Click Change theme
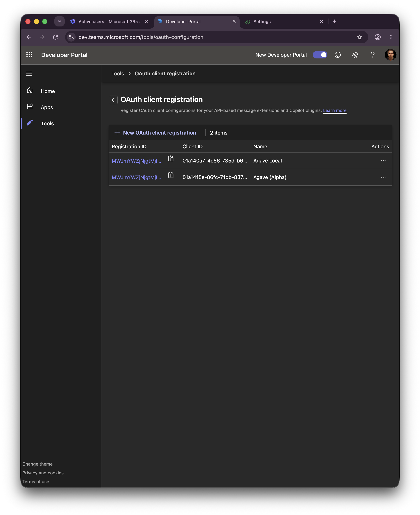 [x=37, y=464]
